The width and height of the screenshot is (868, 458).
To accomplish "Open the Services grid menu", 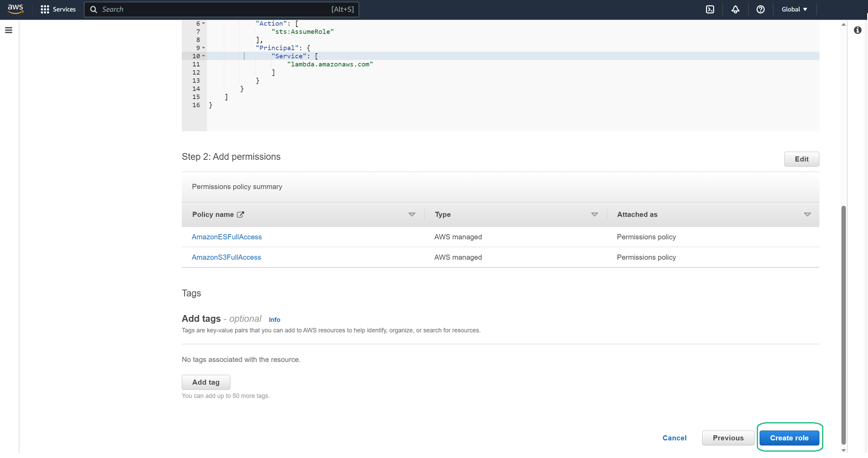I will 45,9.
